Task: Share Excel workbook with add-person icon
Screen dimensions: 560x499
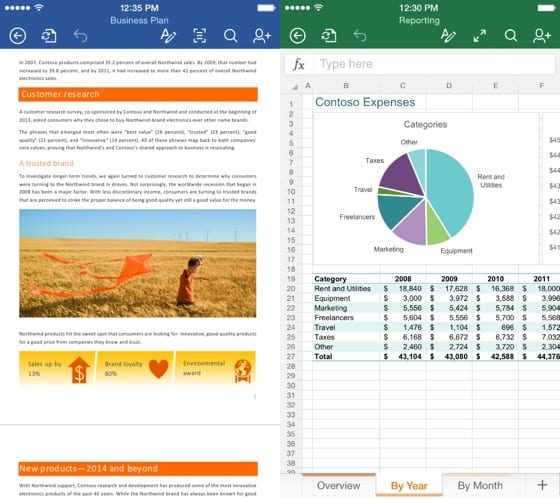Action: 542,36
